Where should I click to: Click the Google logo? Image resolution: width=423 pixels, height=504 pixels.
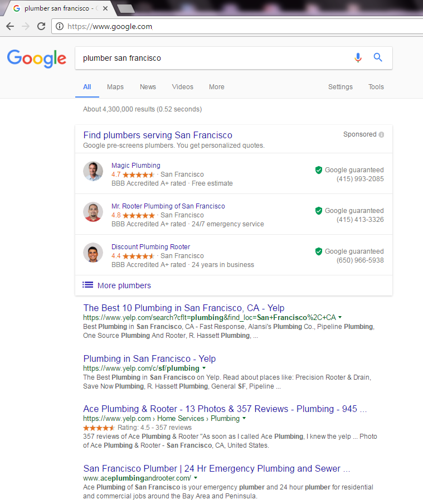click(x=37, y=59)
